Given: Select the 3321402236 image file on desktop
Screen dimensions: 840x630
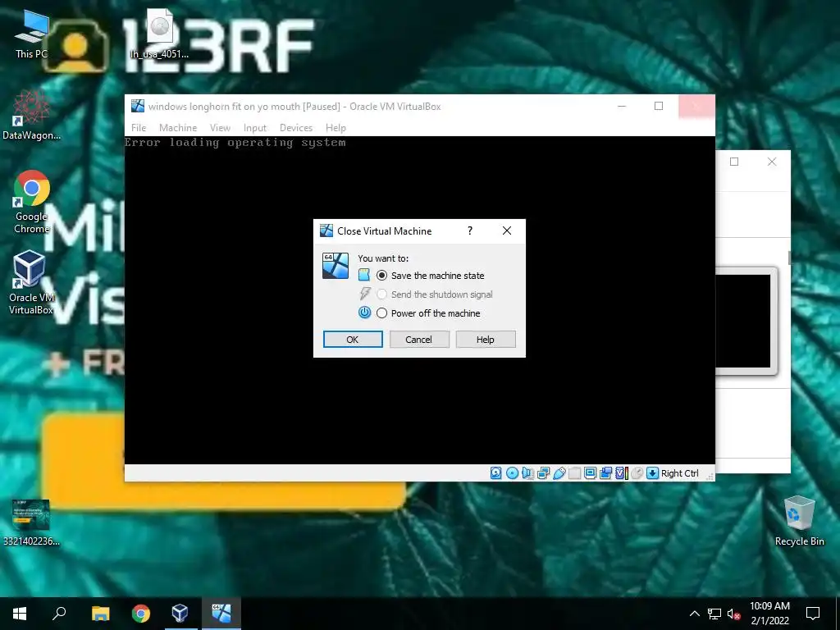Looking at the screenshot, I should point(31,523).
